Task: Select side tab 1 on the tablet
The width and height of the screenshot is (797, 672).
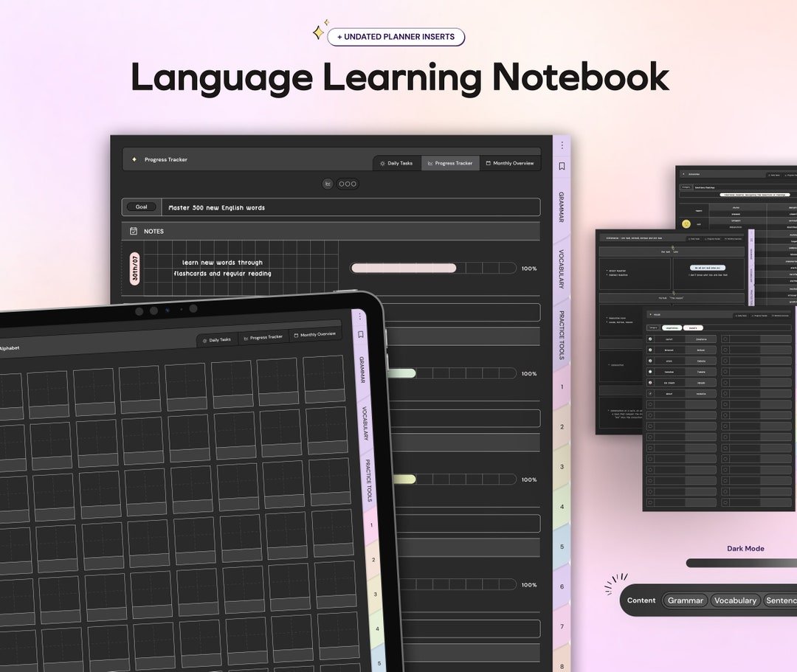Action: tap(371, 525)
